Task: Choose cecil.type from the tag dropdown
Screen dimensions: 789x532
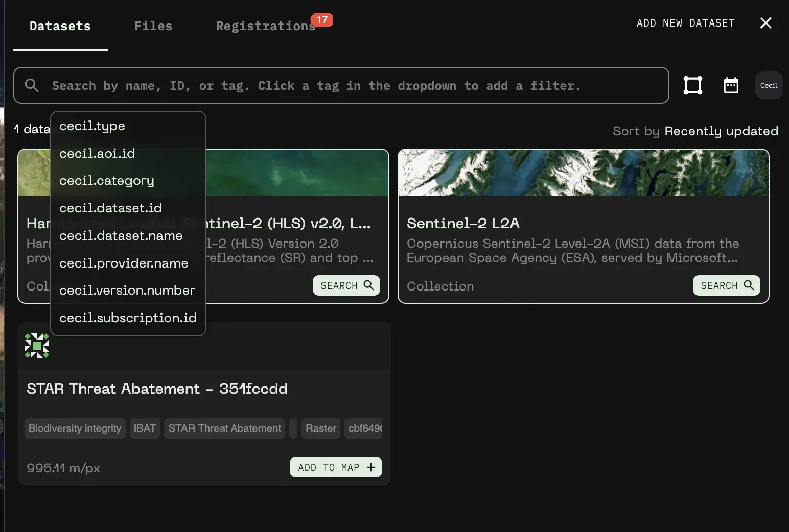Action: (92, 126)
